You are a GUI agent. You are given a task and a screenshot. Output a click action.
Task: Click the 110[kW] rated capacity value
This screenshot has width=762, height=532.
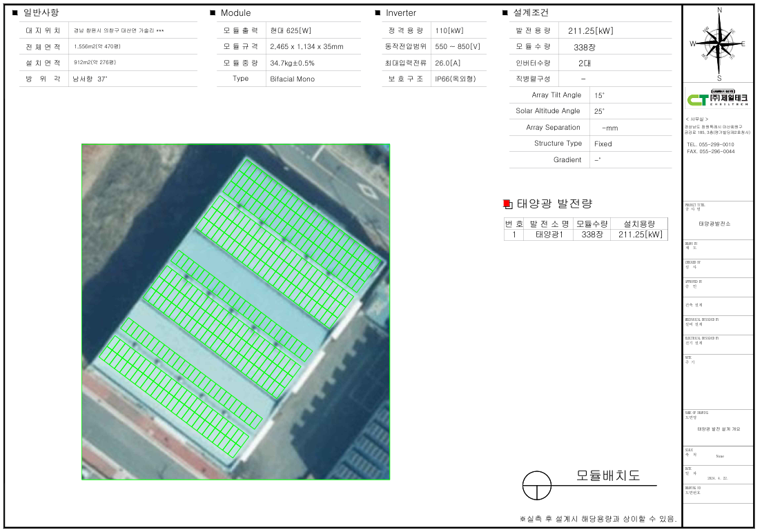coord(448,31)
